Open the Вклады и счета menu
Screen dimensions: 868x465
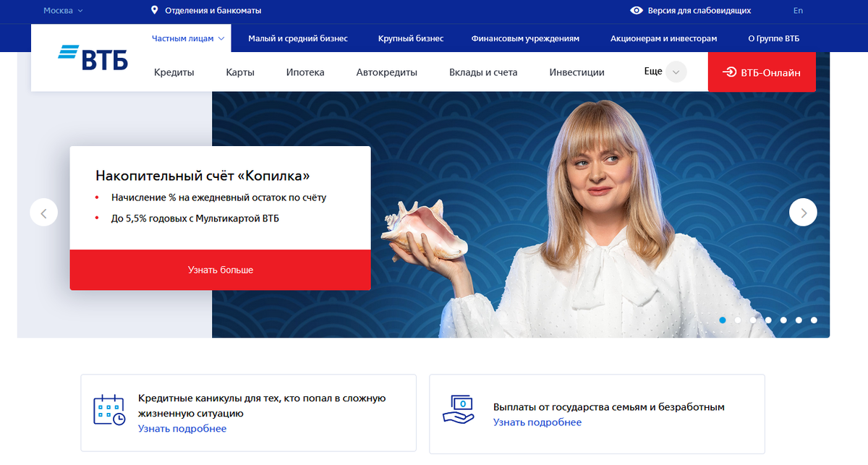[483, 72]
